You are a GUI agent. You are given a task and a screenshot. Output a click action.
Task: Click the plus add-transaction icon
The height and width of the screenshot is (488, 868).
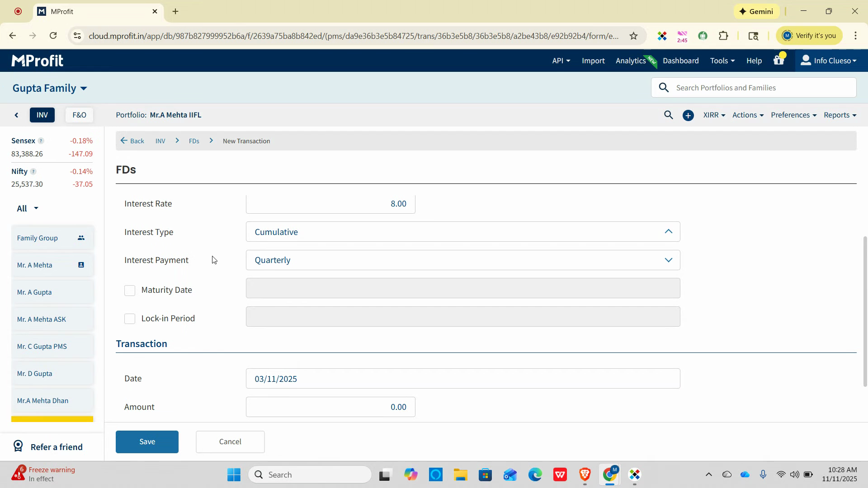coord(688,116)
